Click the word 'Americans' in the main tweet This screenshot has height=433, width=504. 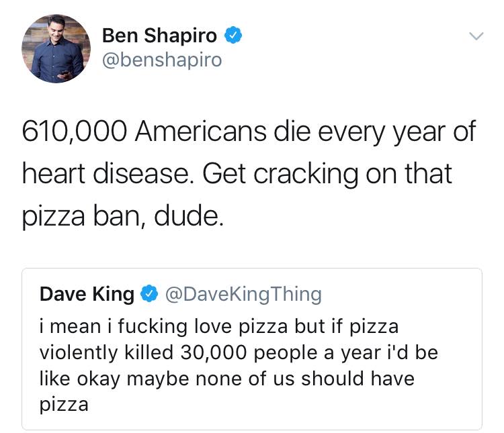coord(200,132)
